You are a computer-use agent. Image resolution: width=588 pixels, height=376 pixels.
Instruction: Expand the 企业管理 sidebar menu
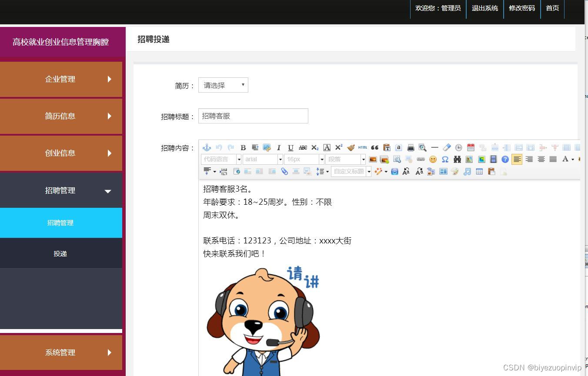[x=61, y=79]
